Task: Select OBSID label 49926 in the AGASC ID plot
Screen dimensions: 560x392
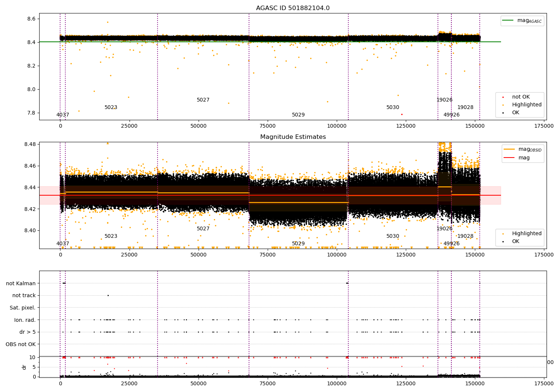Action: 451,115
